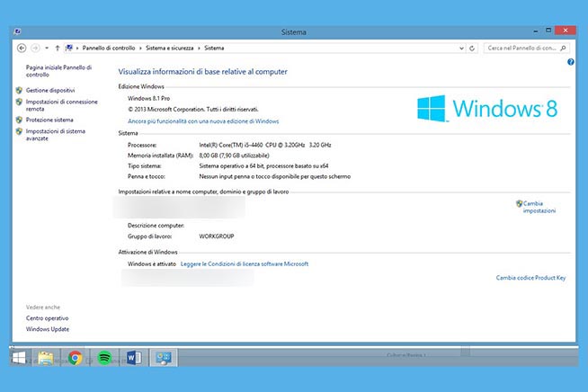Click the Windows 8.1 Pro edition text

[149, 98]
